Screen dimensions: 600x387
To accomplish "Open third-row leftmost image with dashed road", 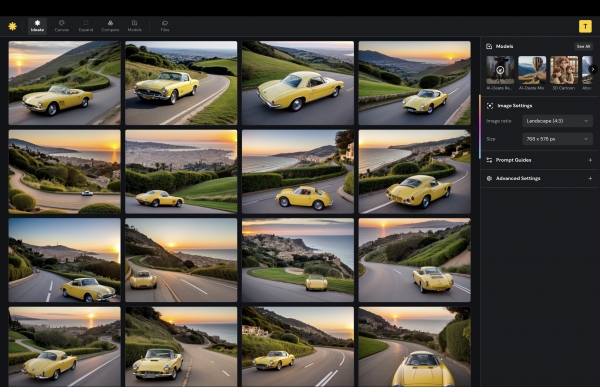I will click(64, 260).
